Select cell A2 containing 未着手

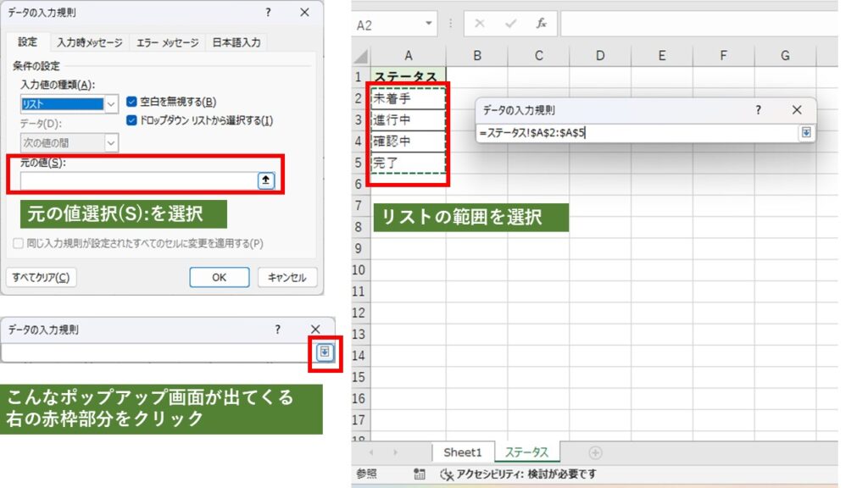tap(408, 98)
